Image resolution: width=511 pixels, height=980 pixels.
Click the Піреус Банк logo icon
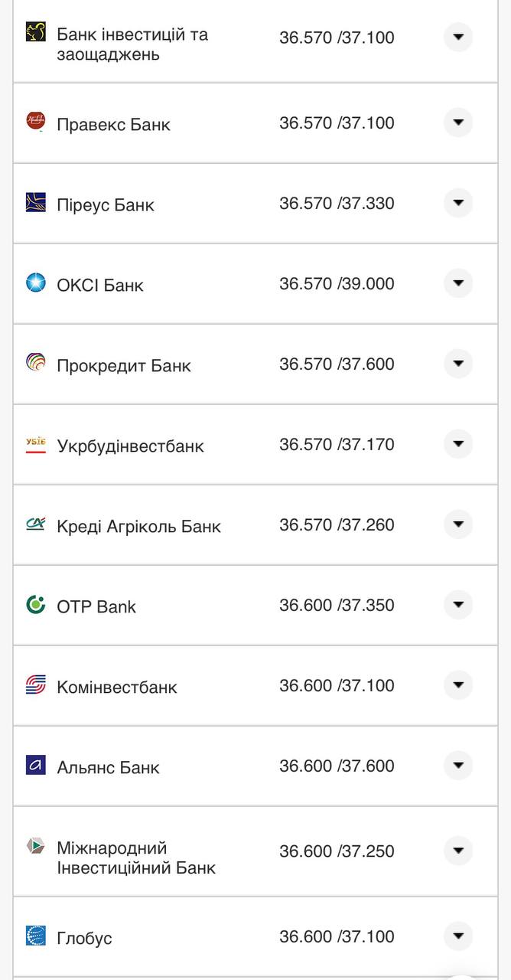click(x=36, y=202)
